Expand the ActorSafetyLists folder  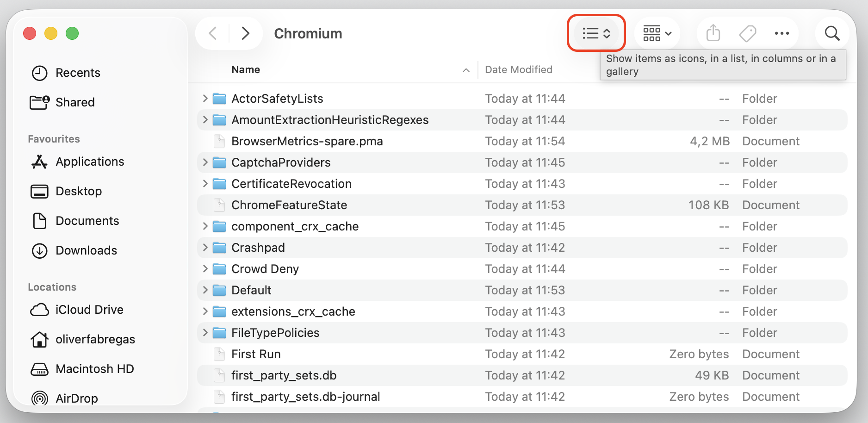(x=205, y=99)
